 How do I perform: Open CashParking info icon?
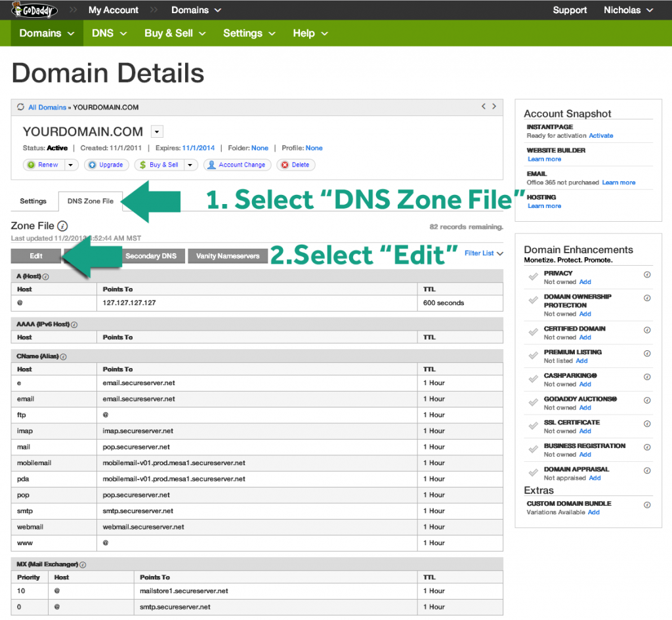647,377
